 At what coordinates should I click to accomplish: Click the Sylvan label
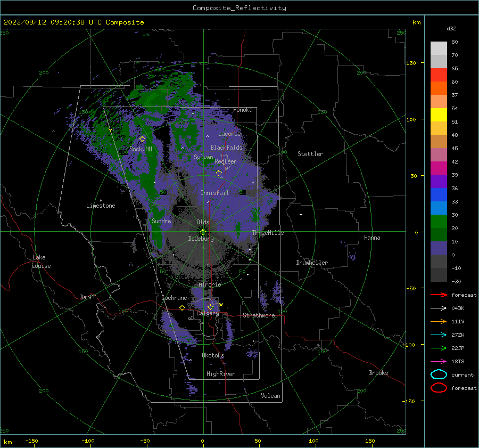pyautogui.click(x=203, y=157)
